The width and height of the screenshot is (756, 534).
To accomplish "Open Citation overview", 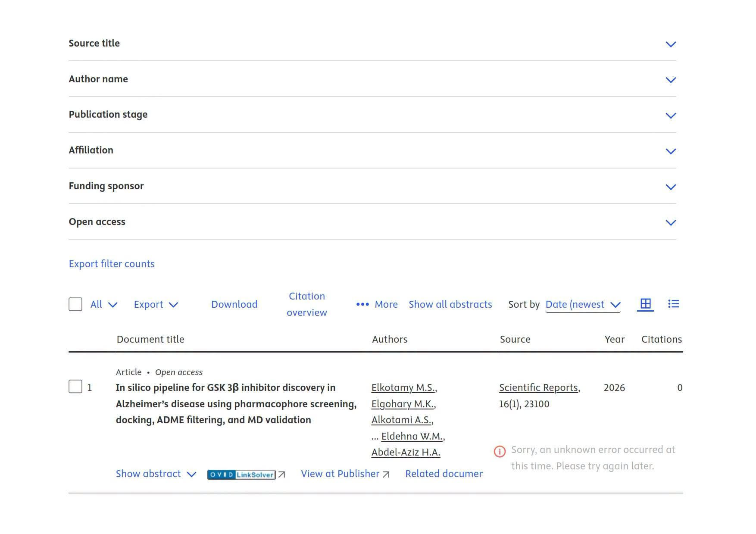I will [x=307, y=304].
